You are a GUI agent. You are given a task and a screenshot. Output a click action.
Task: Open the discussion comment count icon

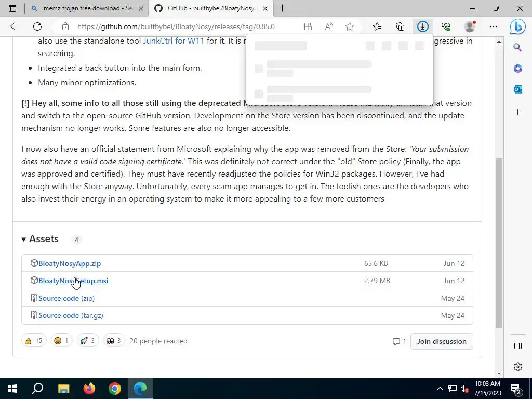pos(399,341)
